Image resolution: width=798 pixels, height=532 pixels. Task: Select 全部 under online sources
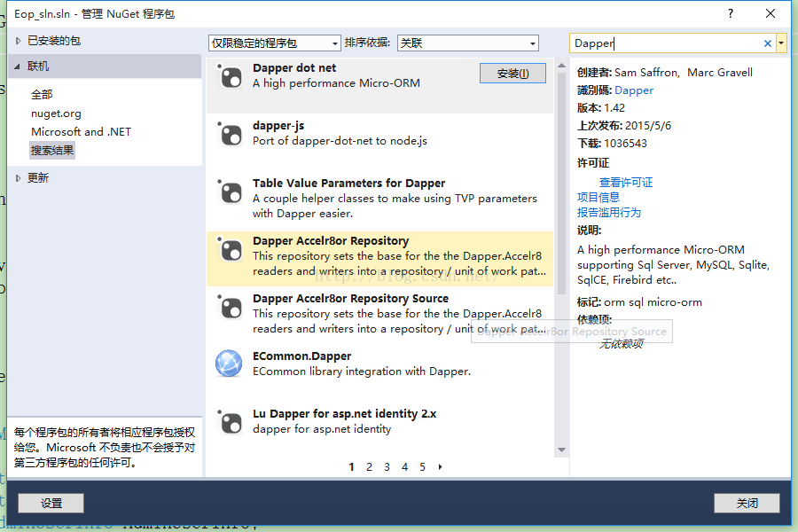click(x=42, y=94)
